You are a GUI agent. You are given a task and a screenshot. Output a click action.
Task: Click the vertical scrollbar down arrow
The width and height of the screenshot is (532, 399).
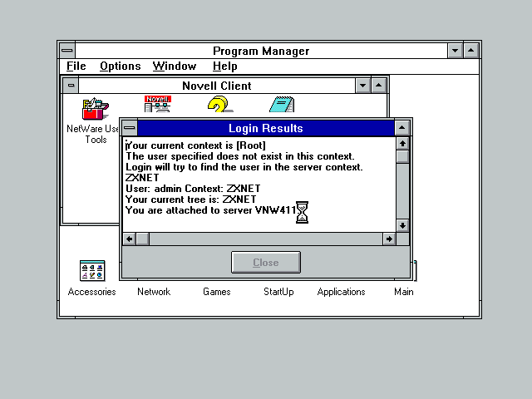pyautogui.click(x=402, y=225)
